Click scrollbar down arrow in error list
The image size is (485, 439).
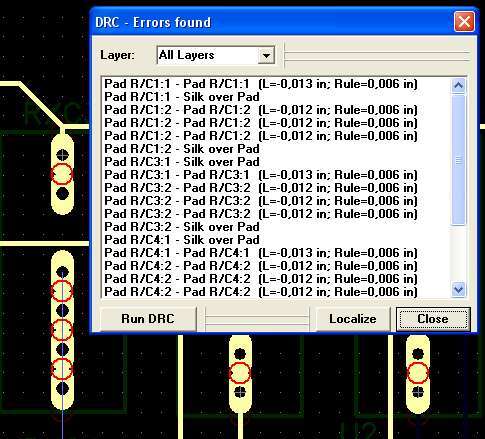click(x=458, y=289)
